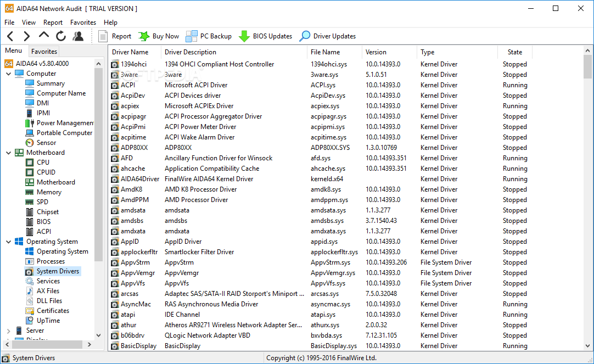Select the ACPI item under Motherboard
This screenshot has width=594, height=364.
(38, 232)
